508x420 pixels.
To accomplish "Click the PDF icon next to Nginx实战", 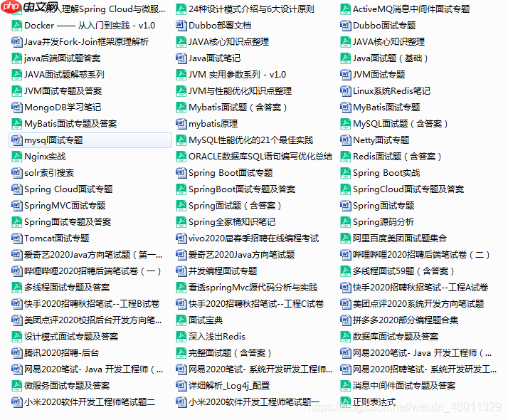I will pos(16,157).
